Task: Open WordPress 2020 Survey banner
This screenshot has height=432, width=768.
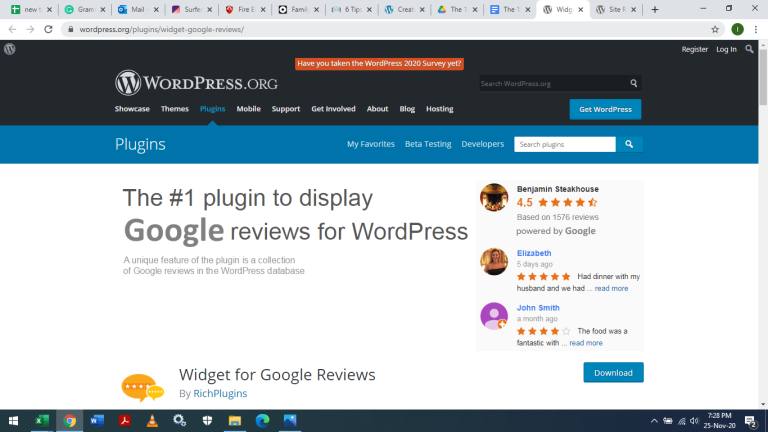Action: pyautogui.click(x=379, y=64)
